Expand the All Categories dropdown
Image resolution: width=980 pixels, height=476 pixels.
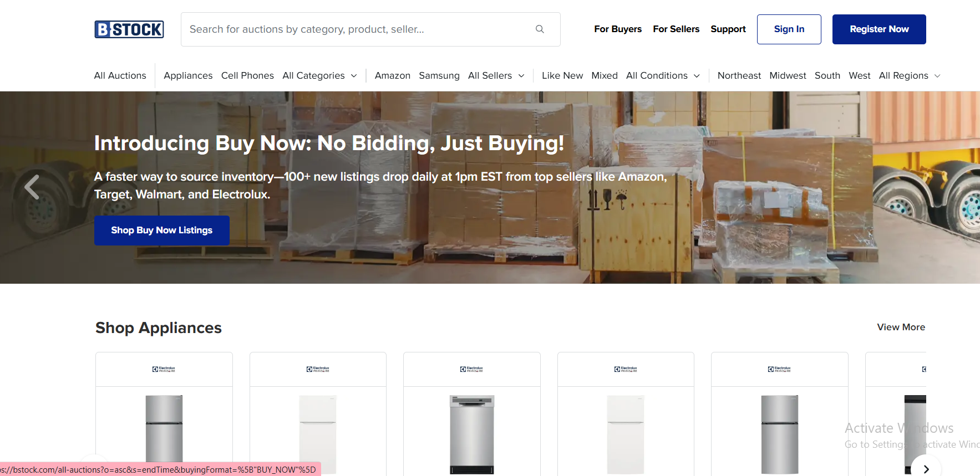(320, 75)
